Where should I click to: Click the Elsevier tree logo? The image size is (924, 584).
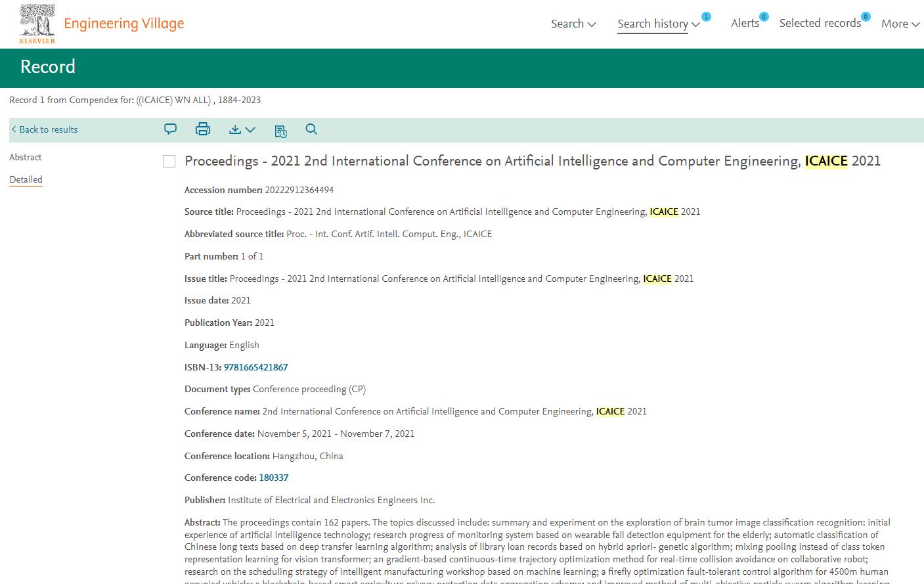(37, 23)
